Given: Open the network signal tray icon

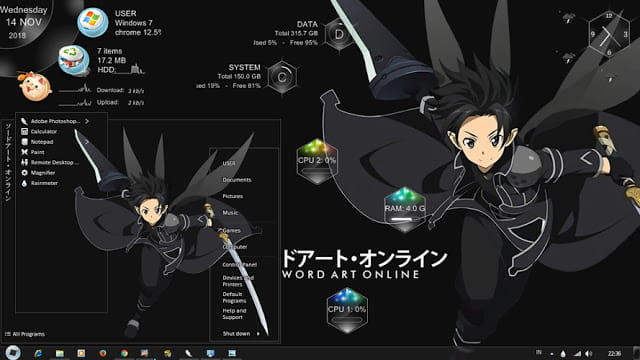Looking at the screenshot, I should (x=577, y=353).
